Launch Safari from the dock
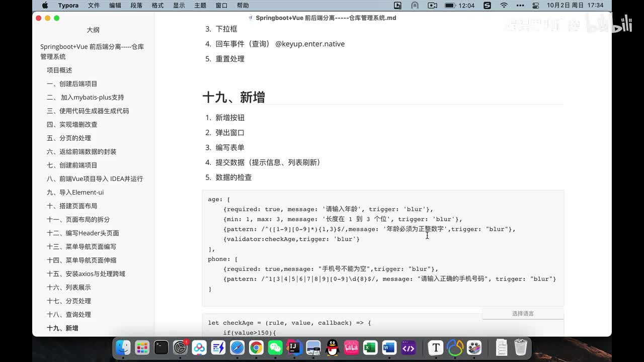The image size is (644, 362). [237, 347]
